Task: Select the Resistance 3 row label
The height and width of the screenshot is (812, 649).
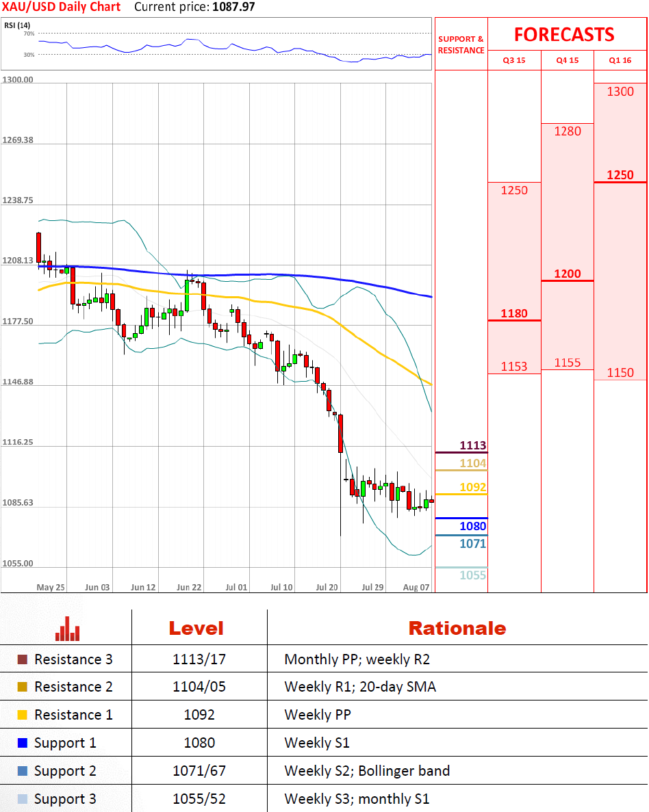Action: (73, 659)
